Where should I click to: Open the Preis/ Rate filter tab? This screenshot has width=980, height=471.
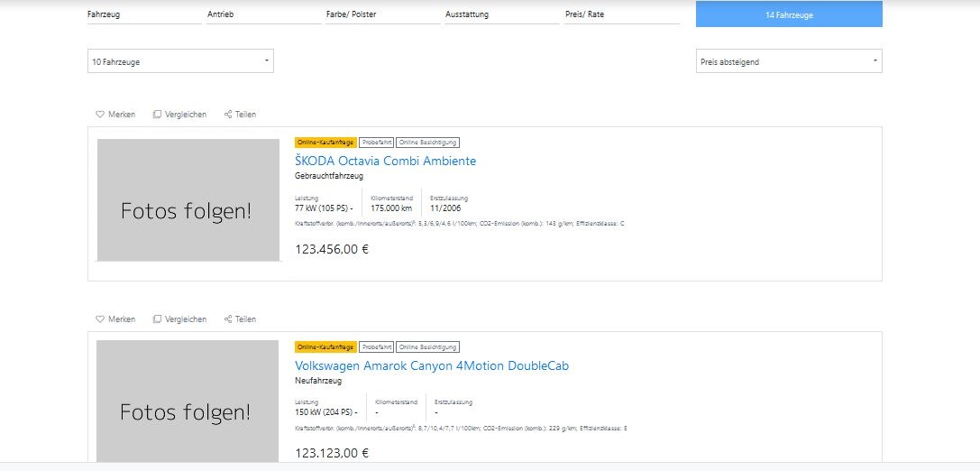point(622,14)
